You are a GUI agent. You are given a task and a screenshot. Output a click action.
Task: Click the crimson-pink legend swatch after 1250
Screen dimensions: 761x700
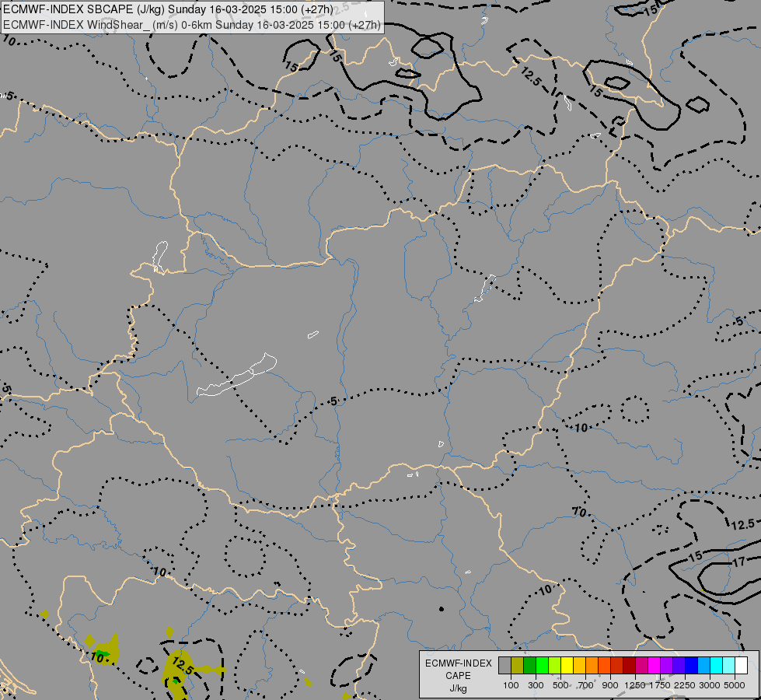coord(641,666)
